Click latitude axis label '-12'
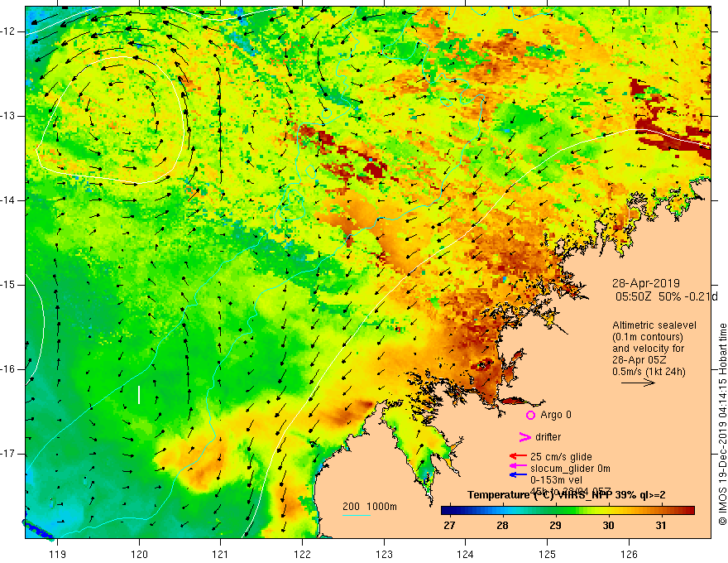Viewport: 728px width, 563px height. pos(8,31)
